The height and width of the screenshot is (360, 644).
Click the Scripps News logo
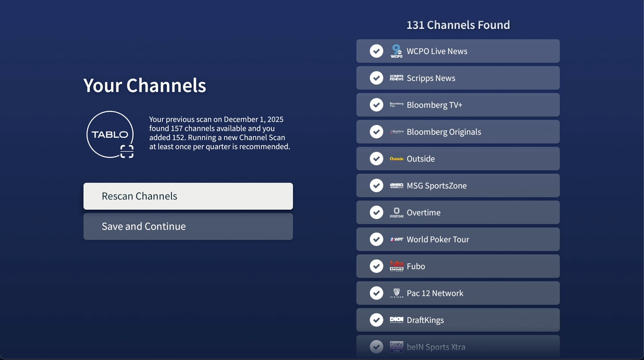396,78
